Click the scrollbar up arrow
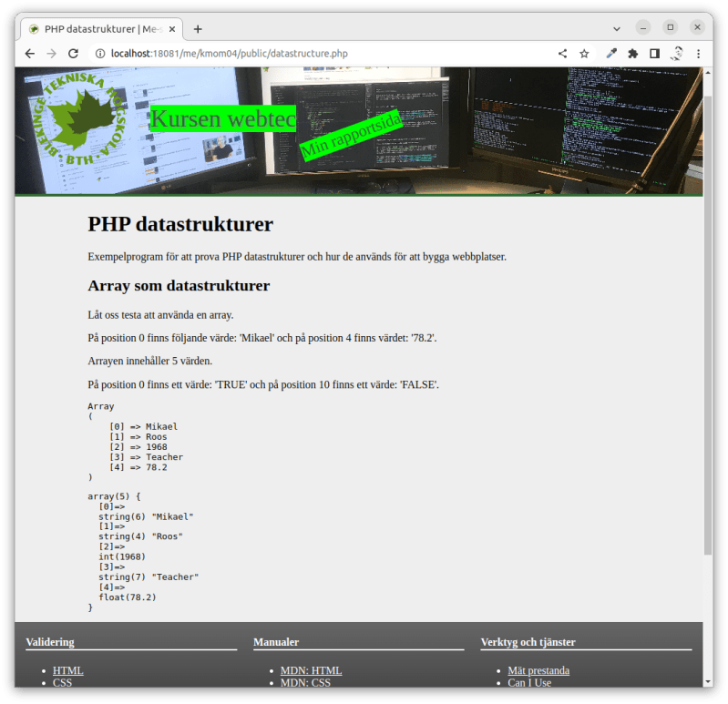 tap(708, 73)
